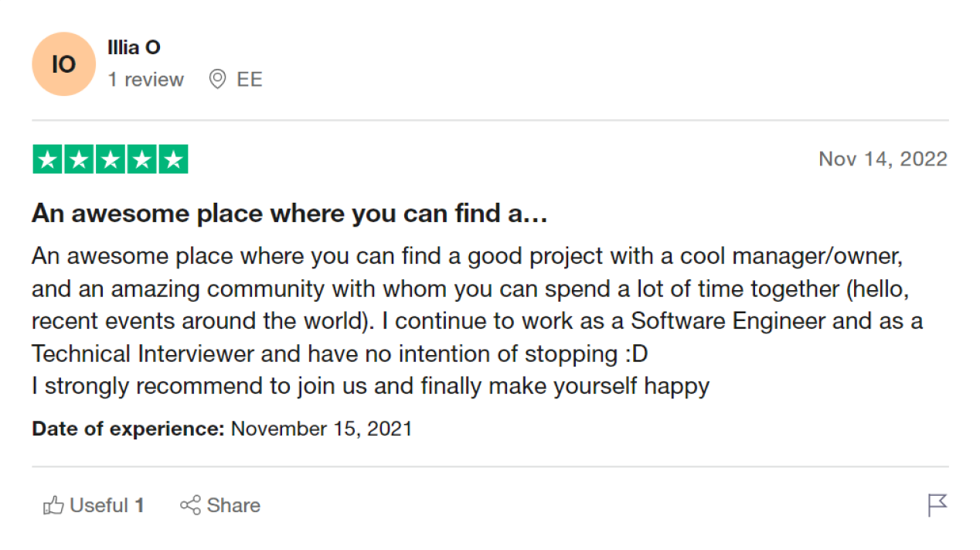980x550 pixels.
Task: Click the IO profile avatar
Action: click(63, 64)
